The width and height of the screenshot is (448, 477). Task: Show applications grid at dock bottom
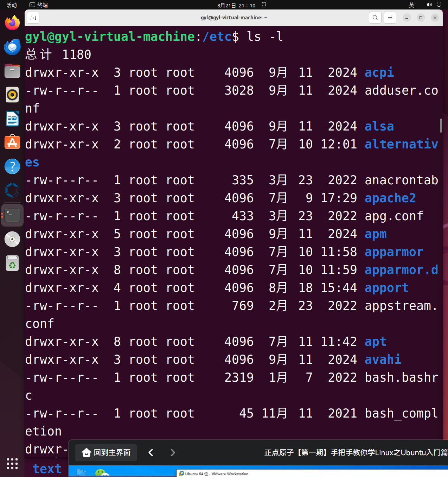(x=12, y=464)
